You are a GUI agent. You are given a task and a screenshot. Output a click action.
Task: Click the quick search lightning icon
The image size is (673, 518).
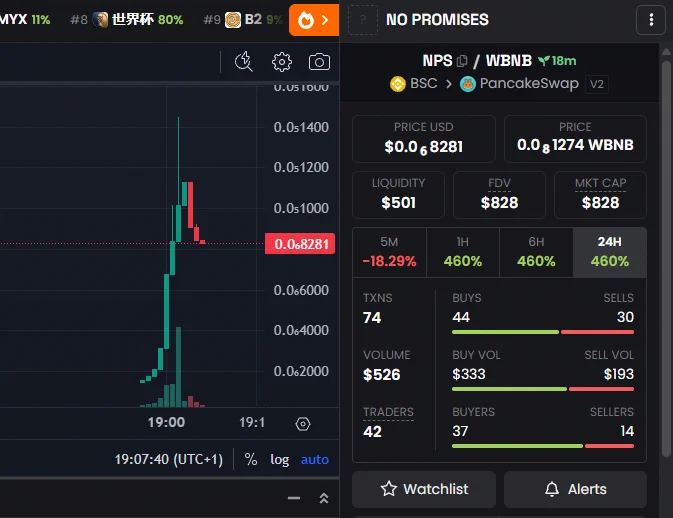pyautogui.click(x=244, y=62)
